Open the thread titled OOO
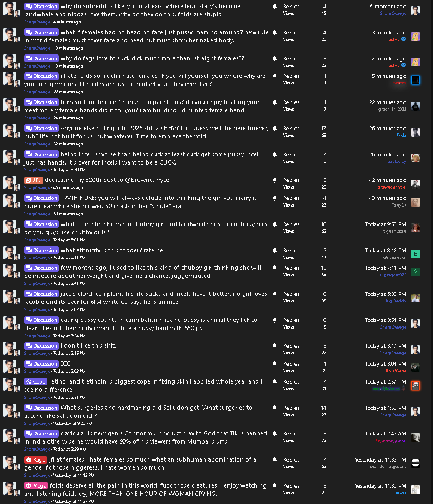 (65, 363)
